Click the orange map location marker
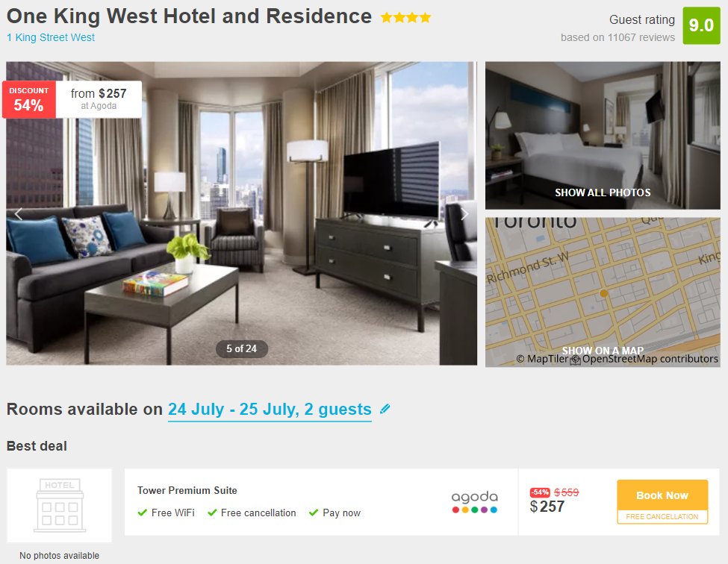 click(x=603, y=293)
